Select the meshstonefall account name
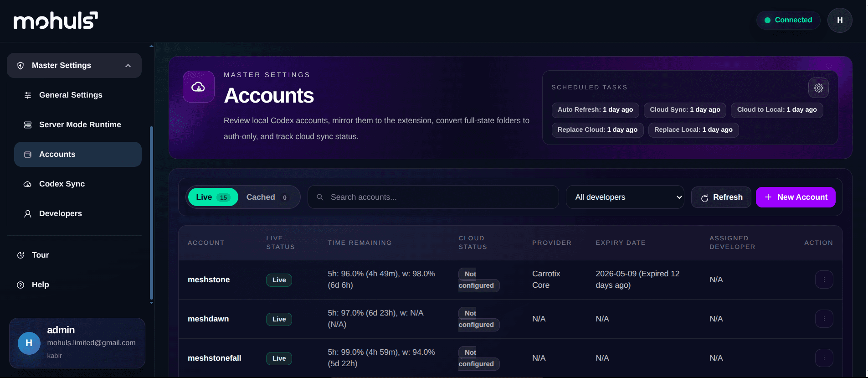868x378 pixels. pyautogui.click(x=215, y=358)
